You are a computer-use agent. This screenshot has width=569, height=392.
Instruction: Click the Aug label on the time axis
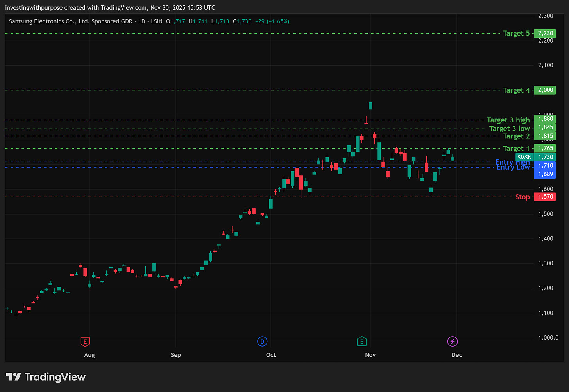point(89,355)
